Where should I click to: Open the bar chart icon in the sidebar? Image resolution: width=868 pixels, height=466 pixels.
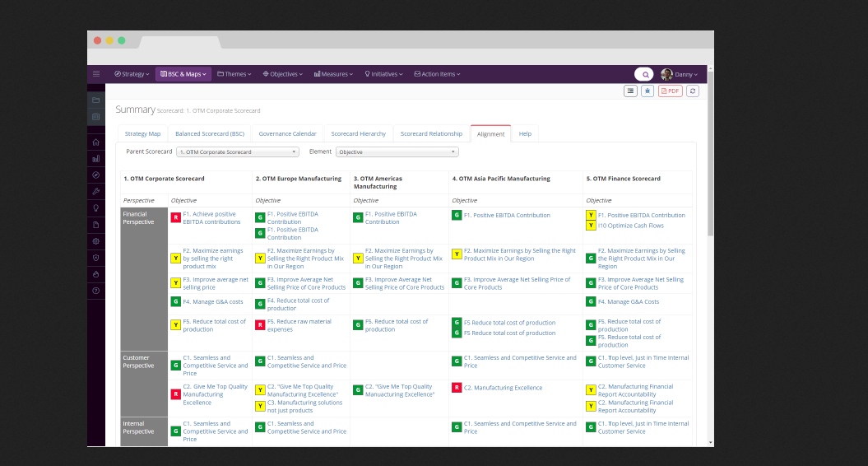96,158
